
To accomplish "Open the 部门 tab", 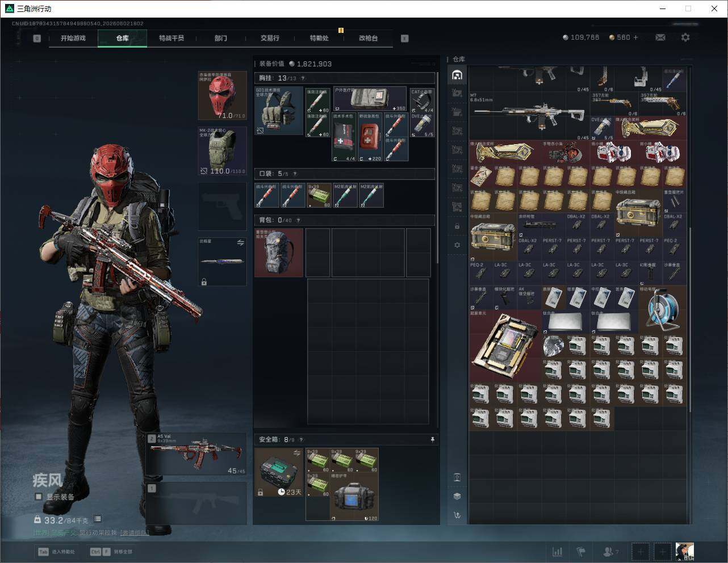I will 221,38.
